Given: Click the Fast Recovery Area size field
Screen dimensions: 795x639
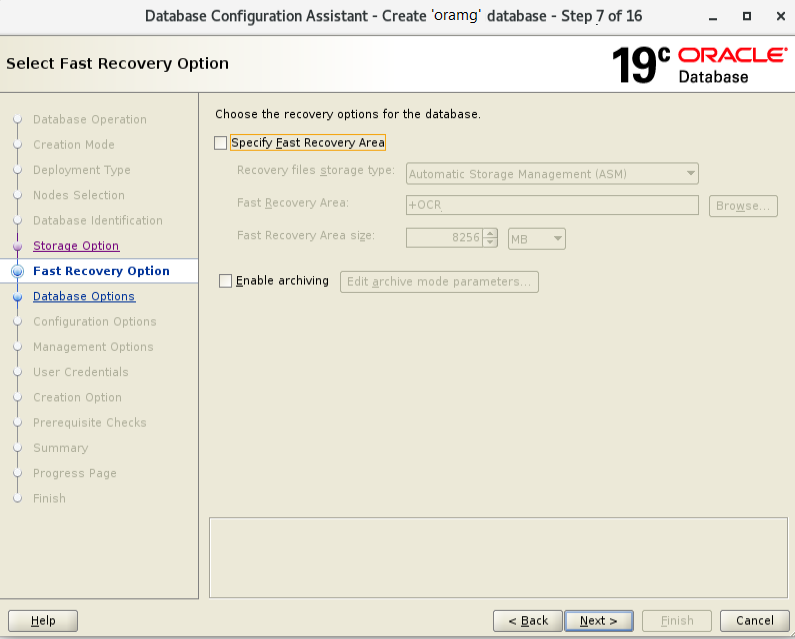Looking at the screenshot, I should click(x=445, y=238).
